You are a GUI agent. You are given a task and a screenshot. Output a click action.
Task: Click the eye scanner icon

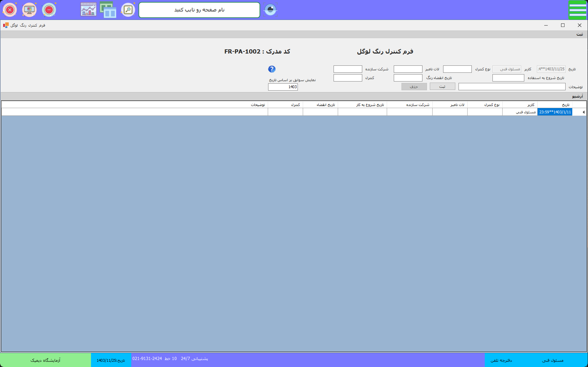270,10
